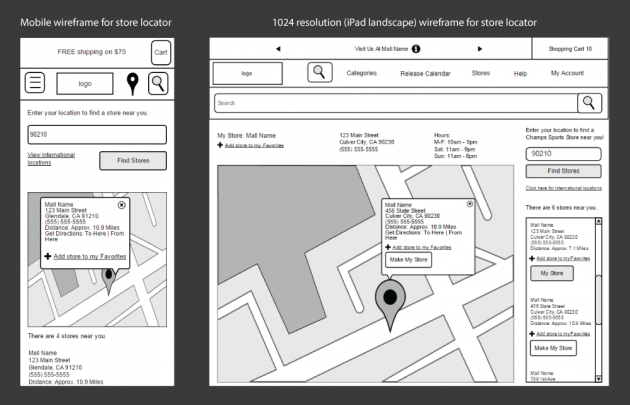Select 'There are 6 stores near you.' text

(x=561, y=208)
